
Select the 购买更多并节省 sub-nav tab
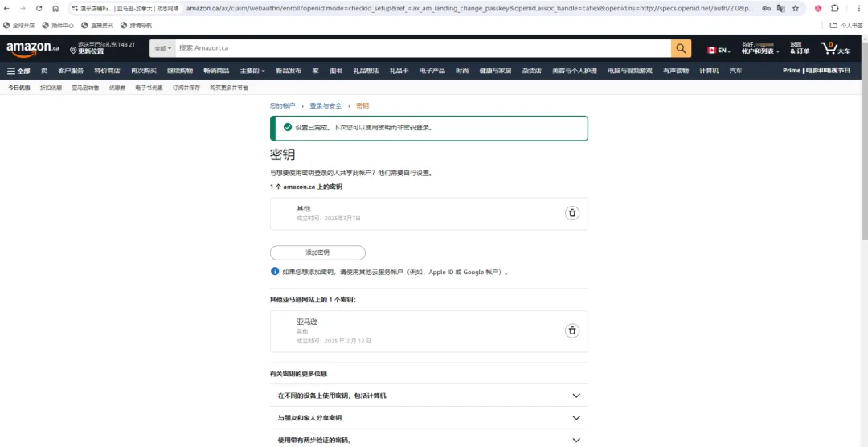click(x=228, y=88)
